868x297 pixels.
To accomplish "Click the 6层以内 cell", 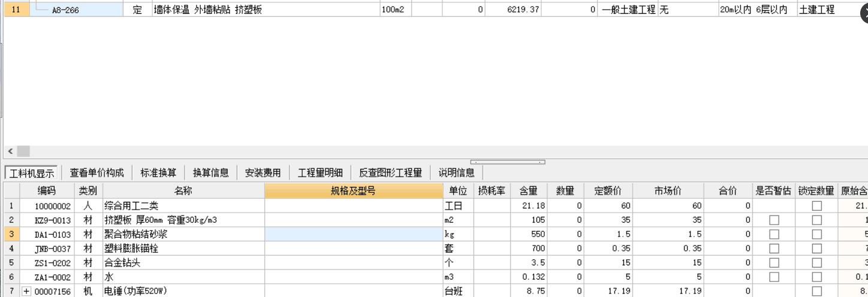I will click(772, 10).
